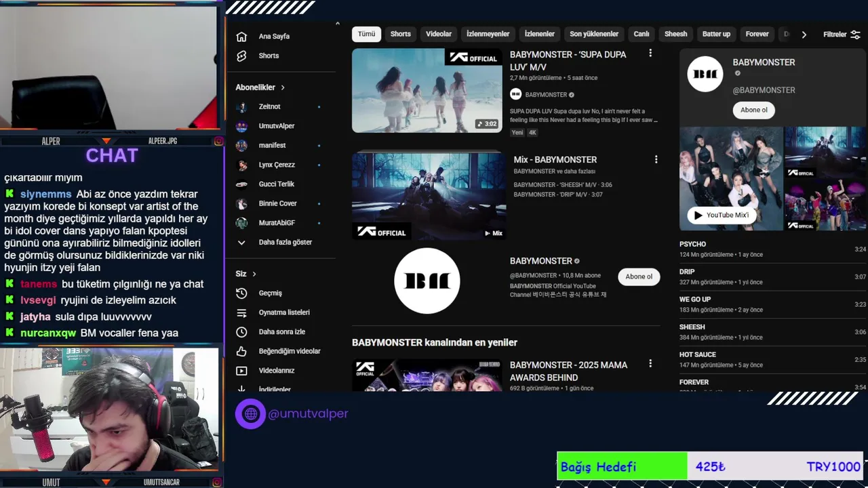Image resolution: width=868 pixels, height=488 pixels.
Task: Open Beğendiğim videolar thumbs-up icon
Action: click(x=241, y=351)
